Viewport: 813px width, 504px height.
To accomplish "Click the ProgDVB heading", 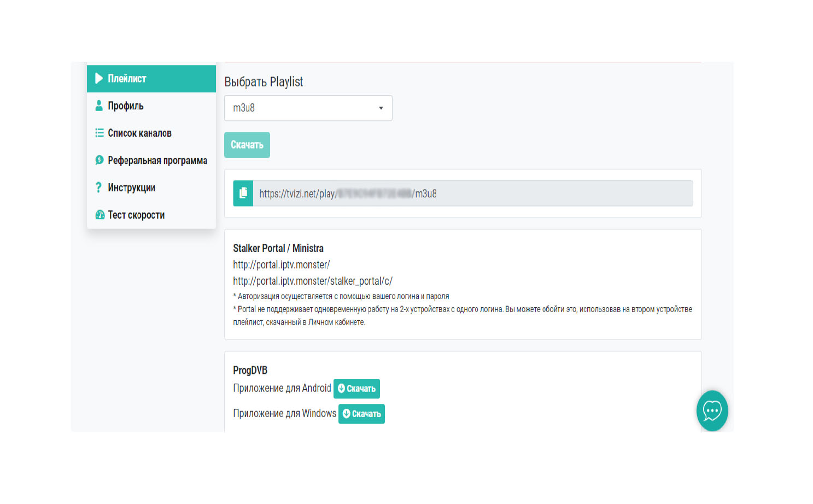I will tap(250, 370).
